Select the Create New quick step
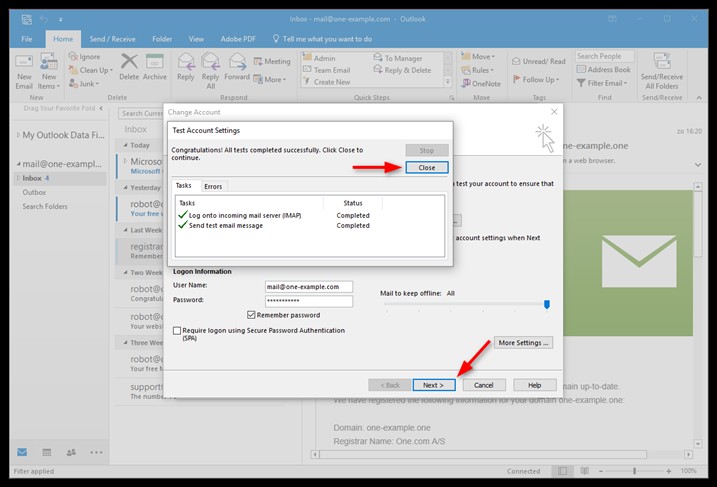This screenshot has height=487, width=717. click(x=326, y=82)
